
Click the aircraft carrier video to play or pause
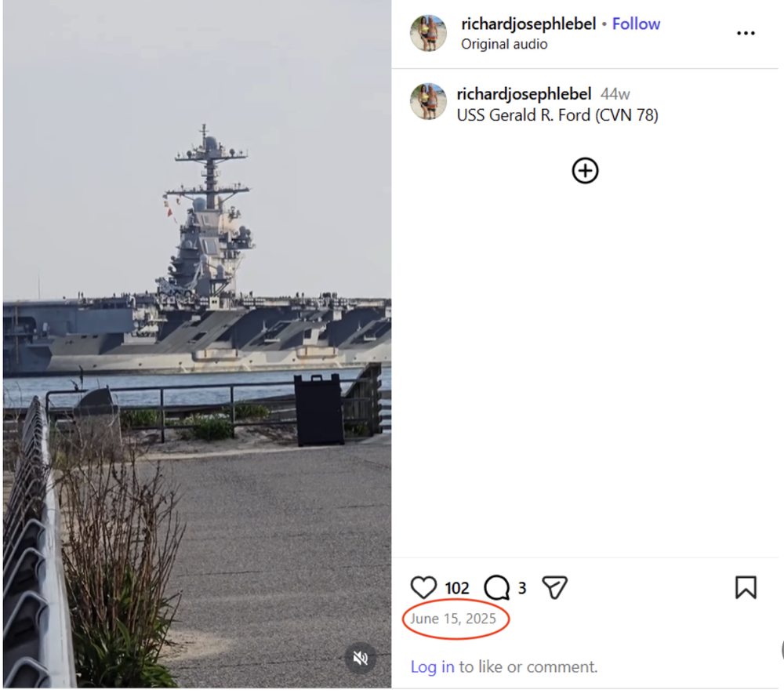tap(196, 314)
